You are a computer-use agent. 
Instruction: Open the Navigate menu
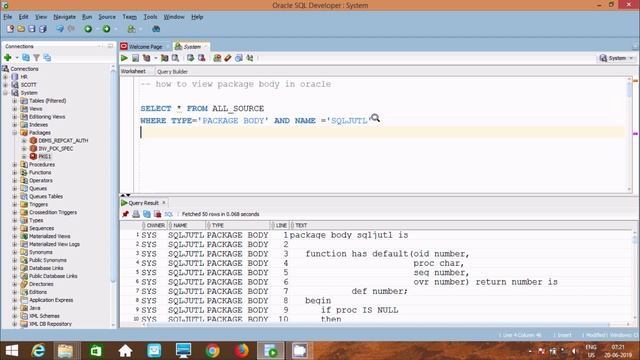(x=64, y=17)
